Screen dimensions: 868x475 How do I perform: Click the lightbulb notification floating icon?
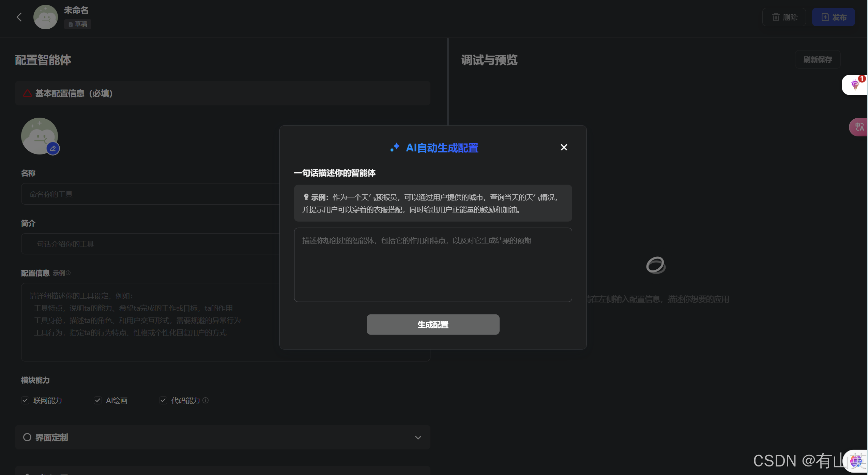coord(855,85)
